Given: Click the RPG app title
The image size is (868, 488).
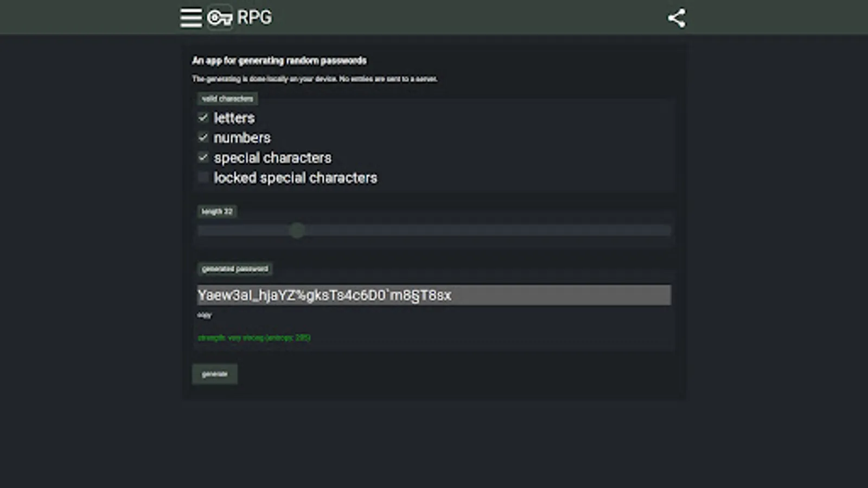Looking at the screenshot, I should click(254, 17).
